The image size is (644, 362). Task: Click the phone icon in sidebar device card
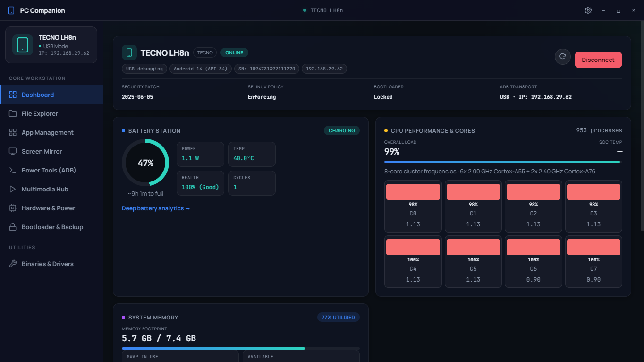23,45
